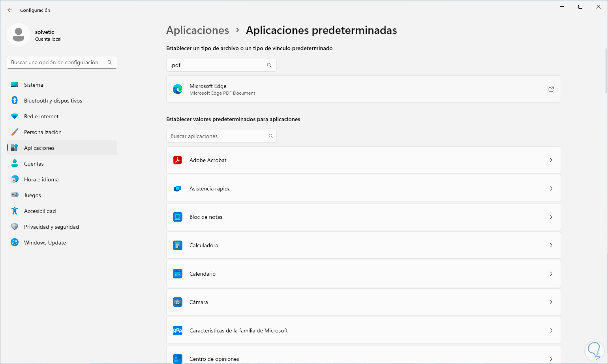The image size is (608, 364).
Task: Expand the Adobe Acrobat entry chevron
Action: coord(551,160)
